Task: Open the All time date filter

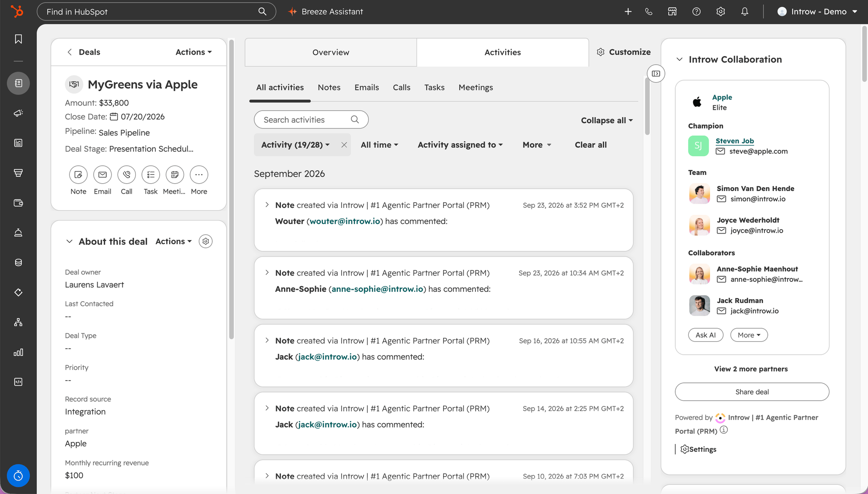Action: [379, 145]
